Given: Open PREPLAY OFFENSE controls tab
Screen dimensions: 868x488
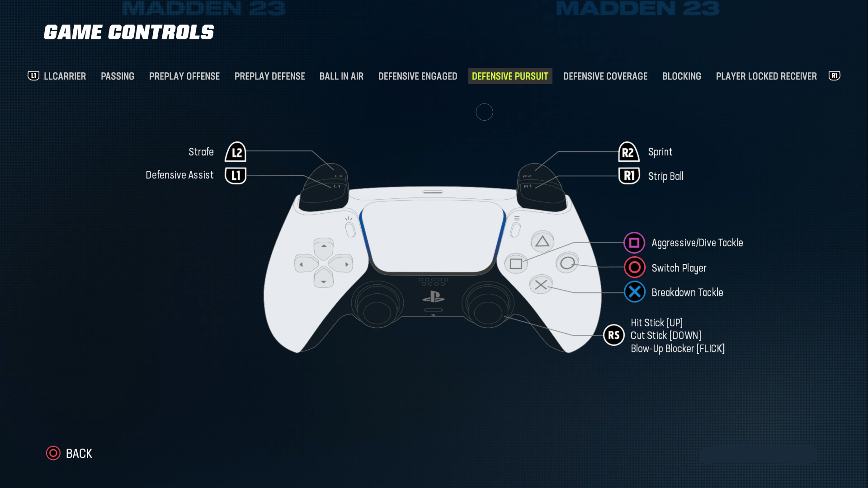Looking at the screenshot, I should (184, 75).
